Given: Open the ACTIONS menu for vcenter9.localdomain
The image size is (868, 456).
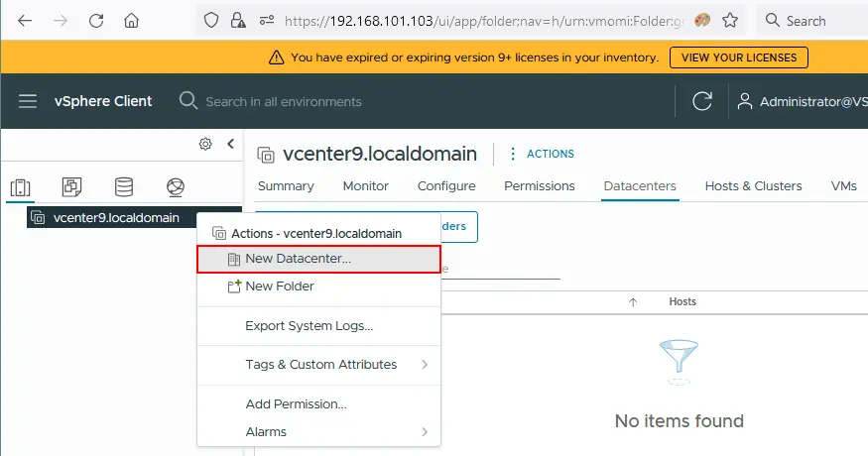Looking at the screenshot, I should (542, 154).
